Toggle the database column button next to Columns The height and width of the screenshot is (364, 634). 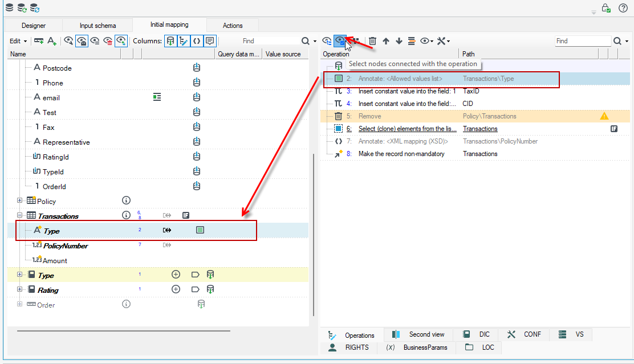point(170,41)
